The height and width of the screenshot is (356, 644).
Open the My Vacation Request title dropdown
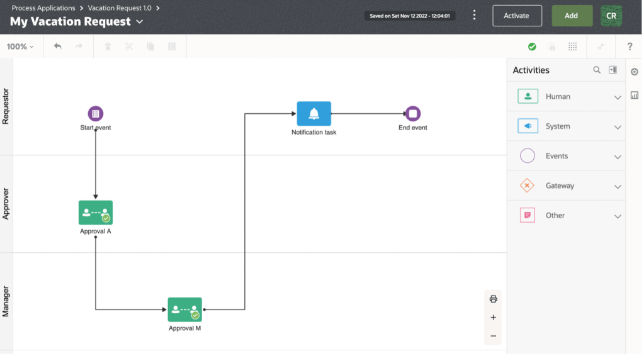point(140,21)
